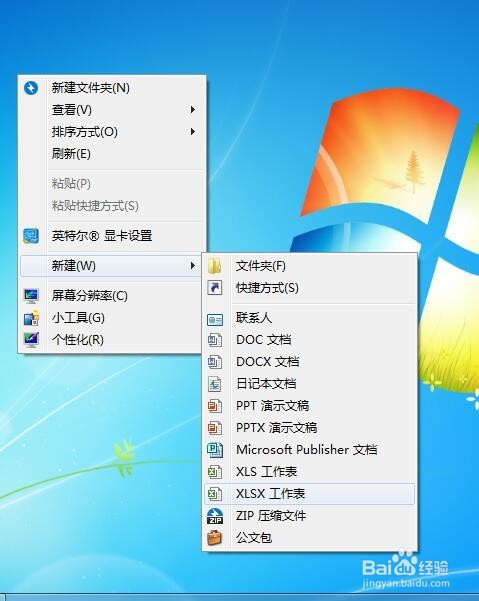The width and height of the screenshot is (479, 601).
Task: Click the 新建(W) submenu arrow
Action: point(193,266)
